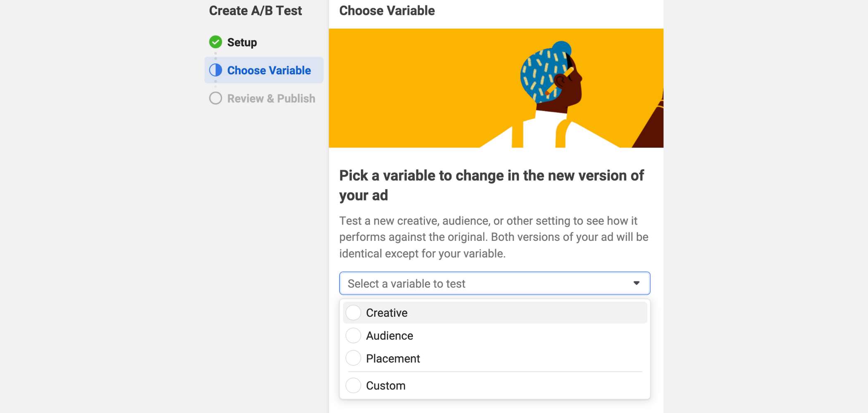The height and width of the screenshot is (413, 868).
Task: Go to the Setup step
Action: point(242,42)
